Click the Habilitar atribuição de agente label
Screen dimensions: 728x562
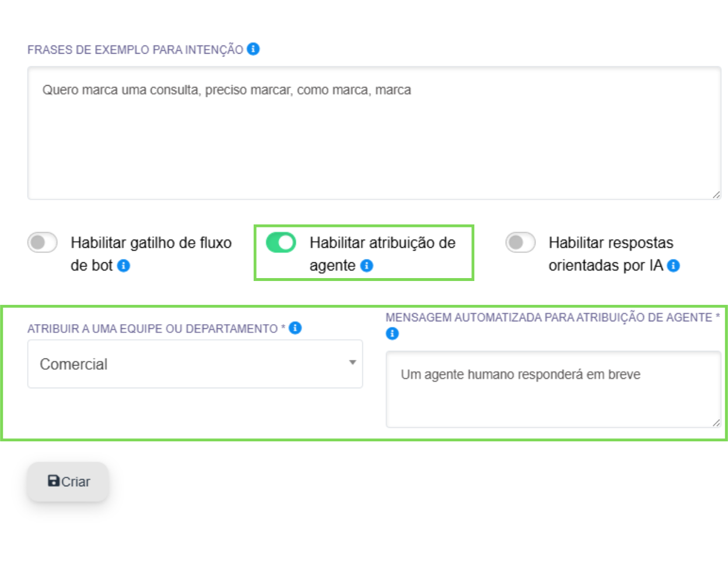[x=383, y=254]
